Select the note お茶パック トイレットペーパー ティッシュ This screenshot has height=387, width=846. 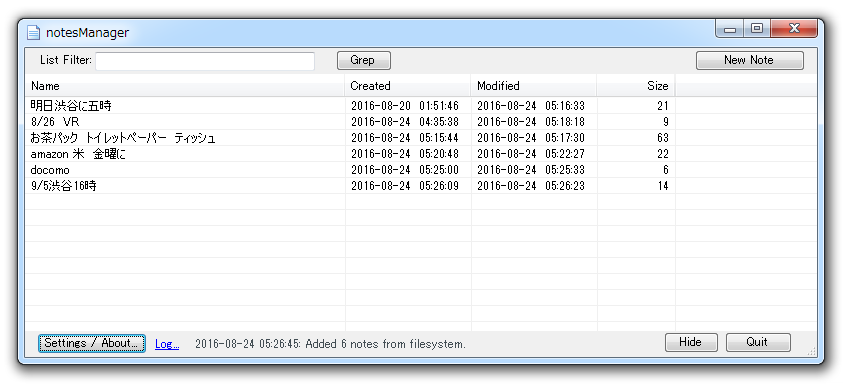123,138
